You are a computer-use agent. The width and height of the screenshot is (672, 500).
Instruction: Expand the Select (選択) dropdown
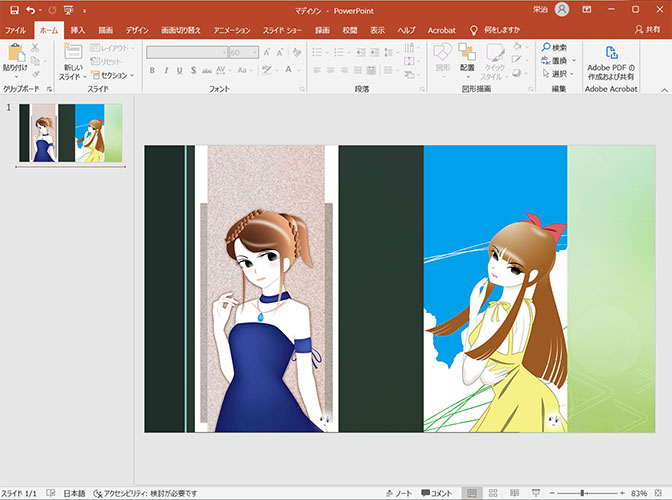click(559, 73)
